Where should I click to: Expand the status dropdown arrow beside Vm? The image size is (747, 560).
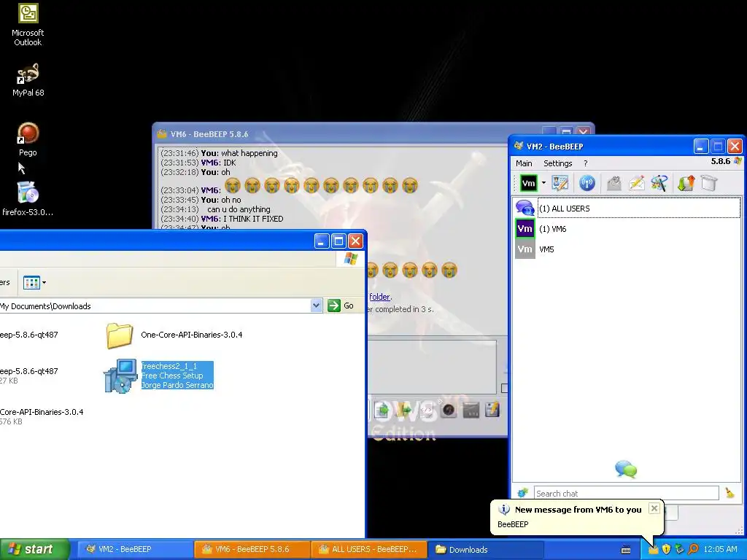543,183
